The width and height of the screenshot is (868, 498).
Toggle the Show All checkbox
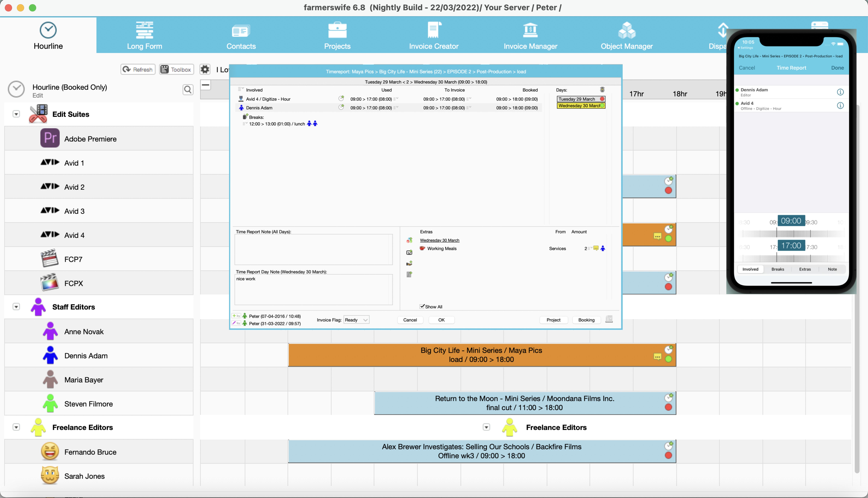[x=422, y=307]
